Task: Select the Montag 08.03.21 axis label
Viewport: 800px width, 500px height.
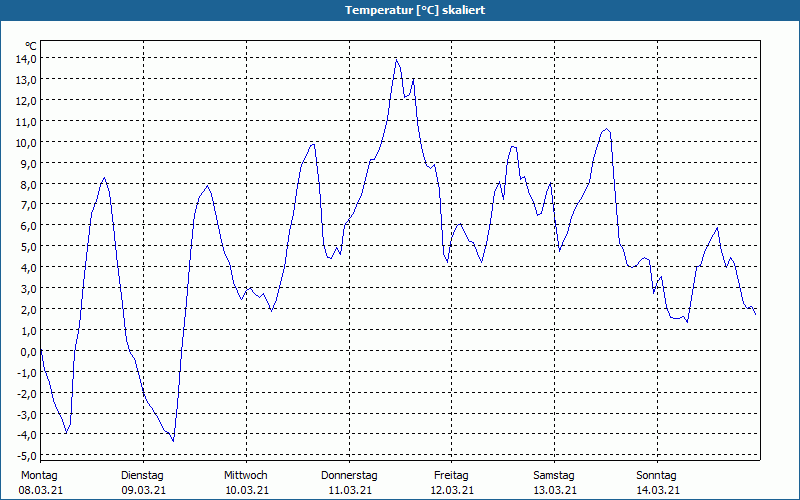Action: click(40, 483)
